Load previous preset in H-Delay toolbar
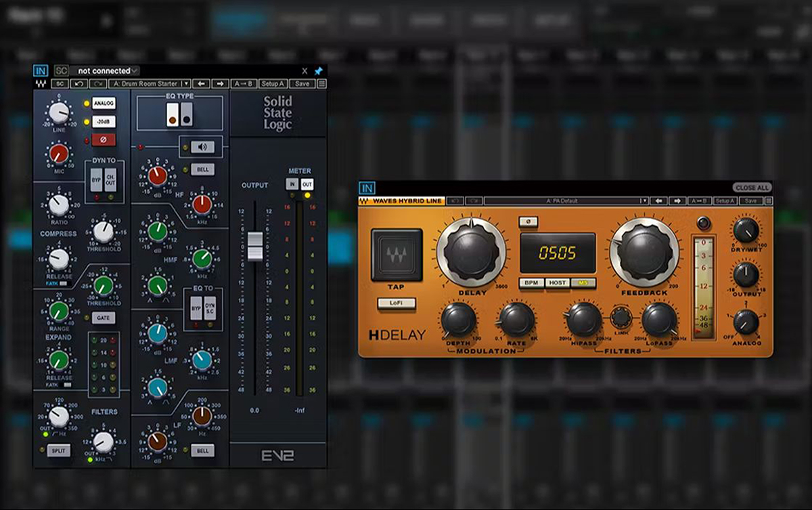Image resolution: width=812 pixels, height=510 pixels. click(x=658, y=200)
